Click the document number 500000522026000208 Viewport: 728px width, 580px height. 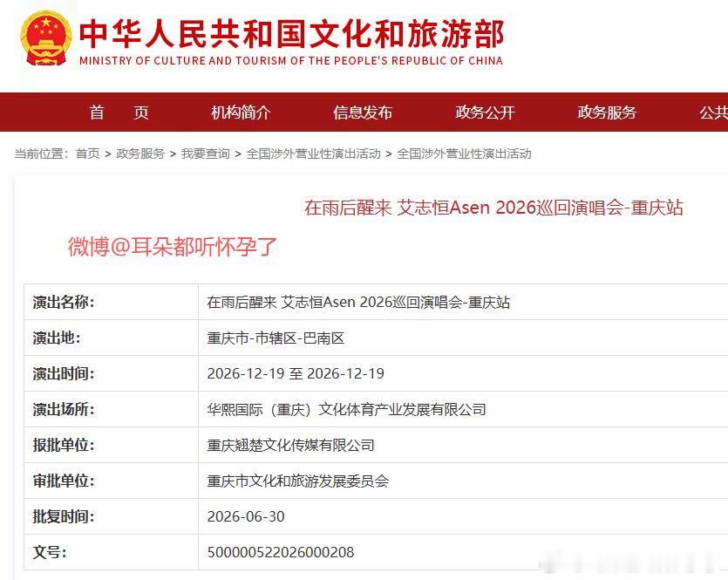(x=281, y=553)
